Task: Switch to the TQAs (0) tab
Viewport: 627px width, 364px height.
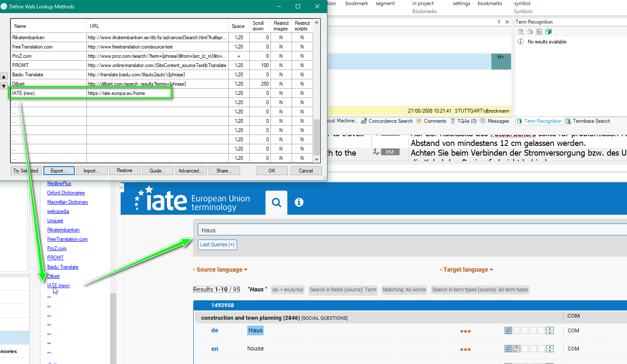Action: click(463, 121)
